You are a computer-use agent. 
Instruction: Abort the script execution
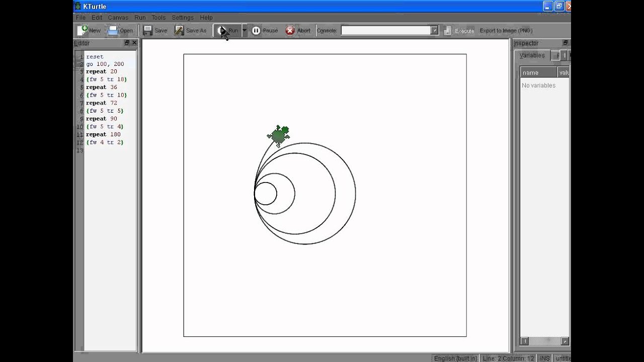pyautogui.click(x=298, y=31)
